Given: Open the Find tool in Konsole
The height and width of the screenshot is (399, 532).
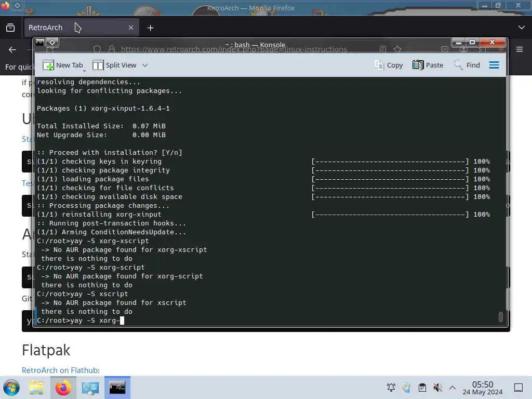Looking at the screenshot, I should [467, 65].
